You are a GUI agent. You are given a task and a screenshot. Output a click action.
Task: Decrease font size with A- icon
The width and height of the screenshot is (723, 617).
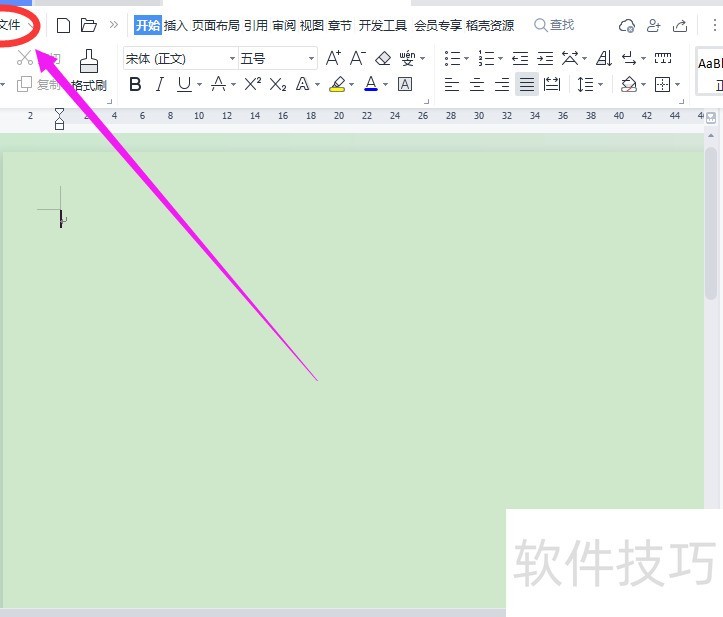pyautogui.click(x=358, y=58)
